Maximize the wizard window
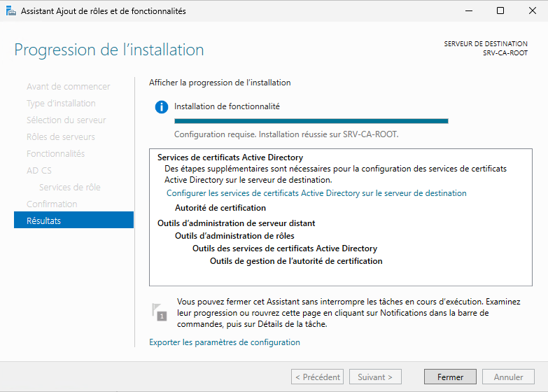The height and width of the screenshot is (392, 548). tap(500, 10)
